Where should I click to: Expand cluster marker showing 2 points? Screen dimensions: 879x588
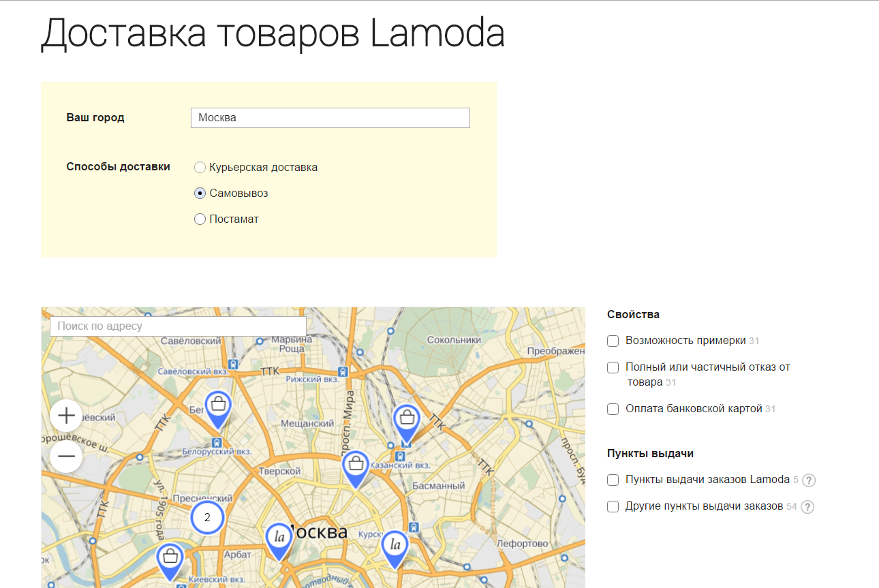(207, 517)
